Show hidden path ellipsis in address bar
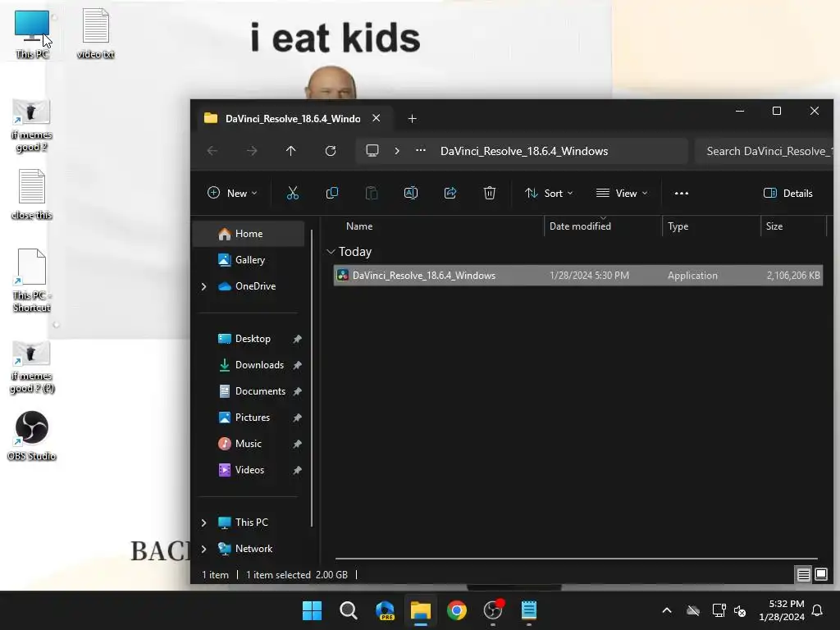The height and width of the screenshot is (630, 840). point(421,151)
